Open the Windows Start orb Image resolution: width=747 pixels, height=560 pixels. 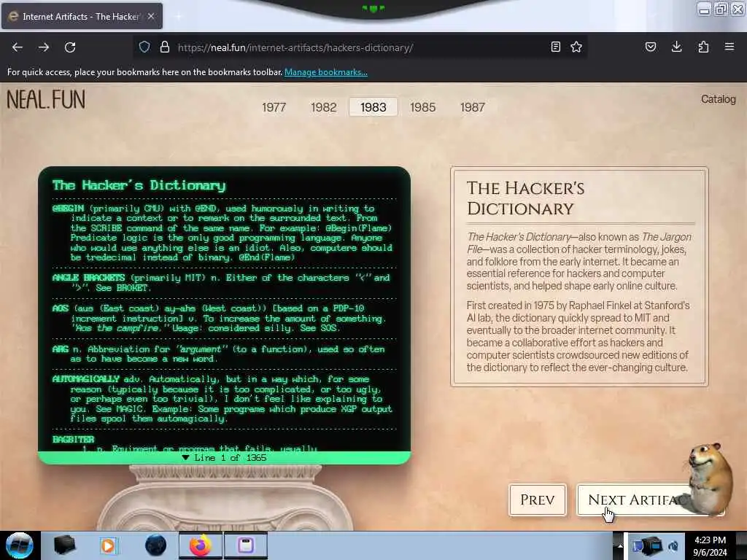tap(20, 545)
